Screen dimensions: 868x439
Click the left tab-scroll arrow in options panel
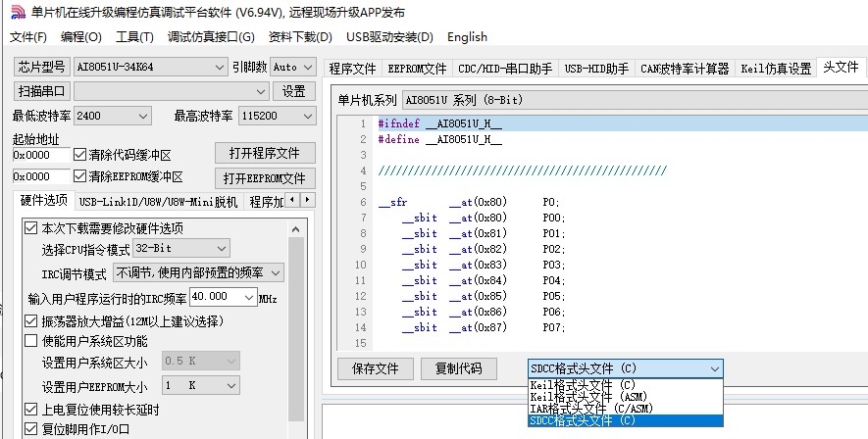point(292,200)
